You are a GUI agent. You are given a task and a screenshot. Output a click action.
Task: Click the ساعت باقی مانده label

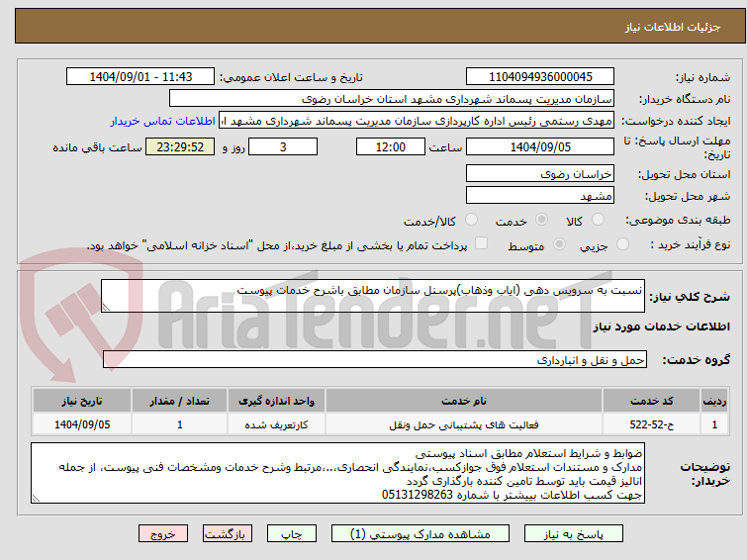[x=97, y=147]
